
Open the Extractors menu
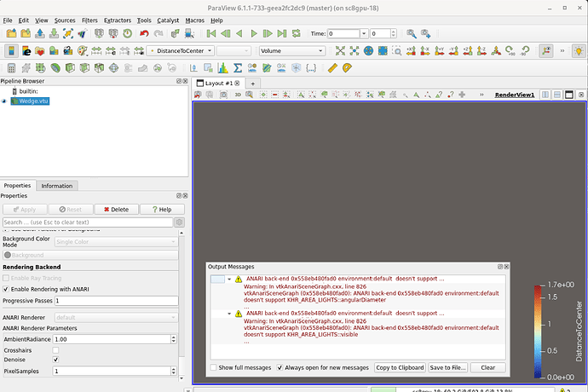tap(118, 20)
